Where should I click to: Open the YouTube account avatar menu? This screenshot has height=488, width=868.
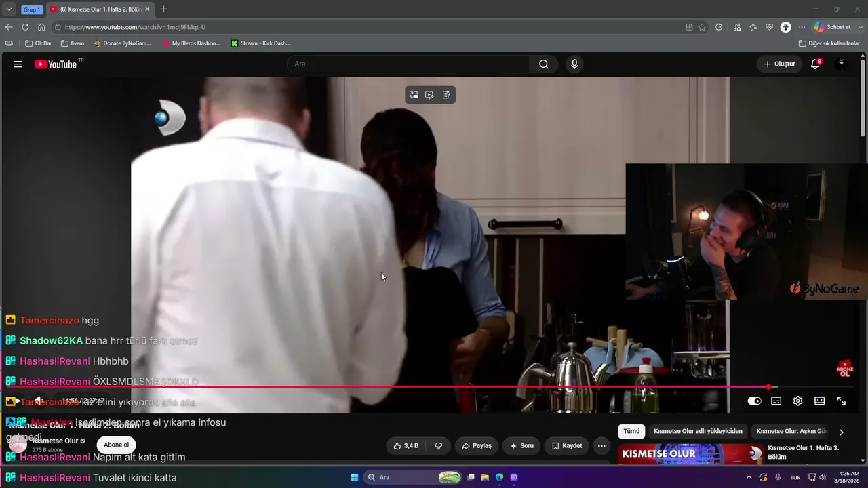(x=842, y=64)
